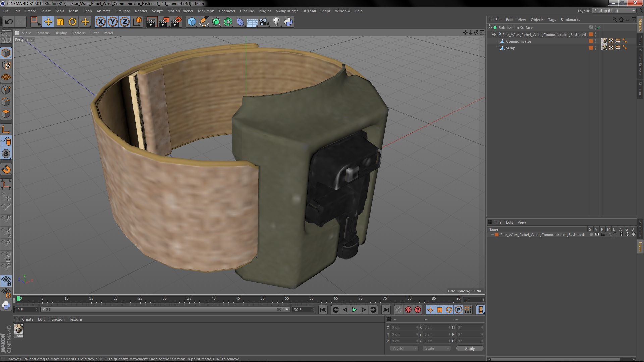Image resolution: width=644 pixels, height=362 pixels.
Task: Toggle X axis lock
Action: click(x=100, y=22)
